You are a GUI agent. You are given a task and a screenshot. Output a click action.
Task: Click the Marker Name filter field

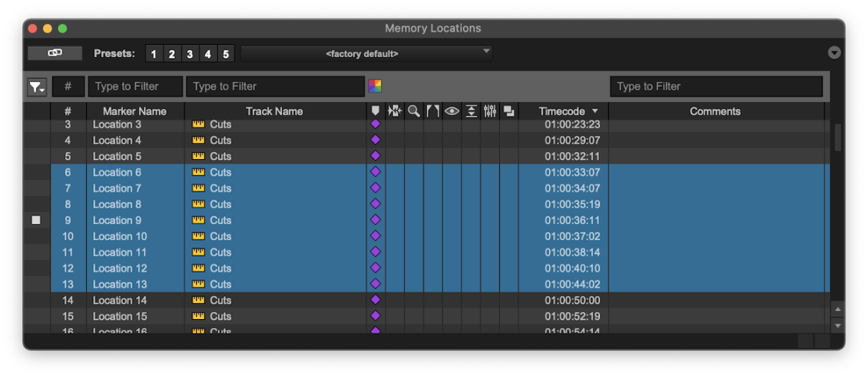[136, 87]
